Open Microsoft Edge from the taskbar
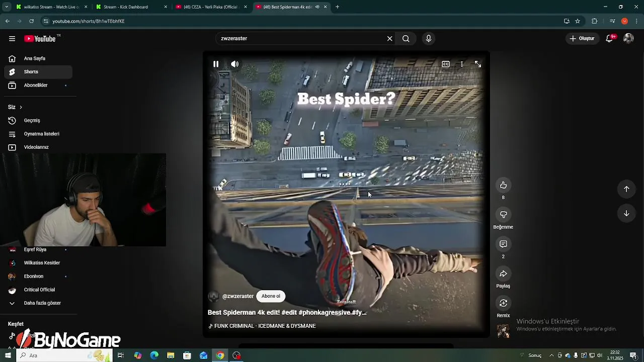644x362 pixels. coord(154,355)
